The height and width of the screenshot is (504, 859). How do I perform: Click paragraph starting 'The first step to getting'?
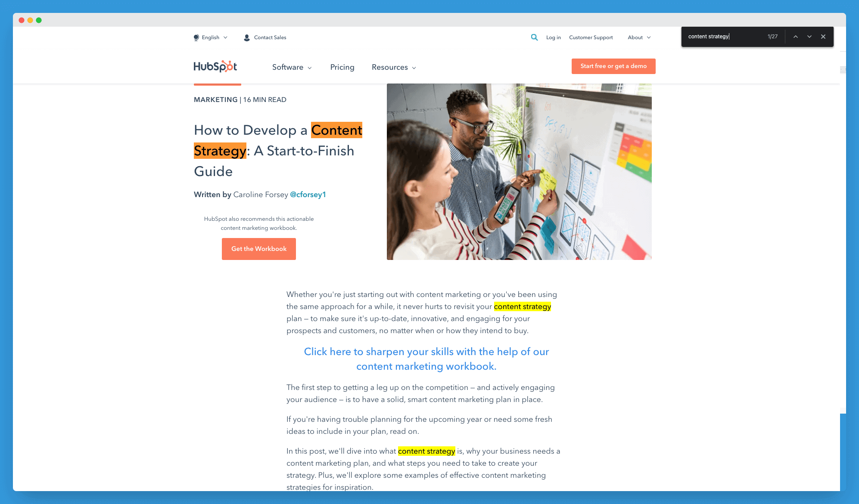point(420,393)
